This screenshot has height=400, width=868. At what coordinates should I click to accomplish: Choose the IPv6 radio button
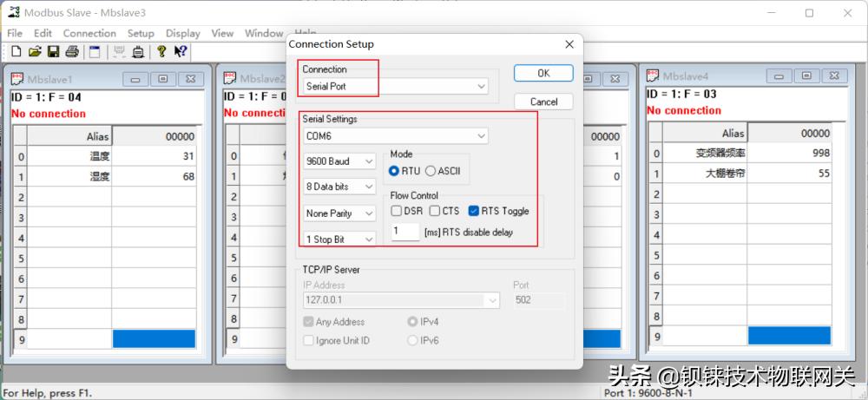tap(411, 340)
